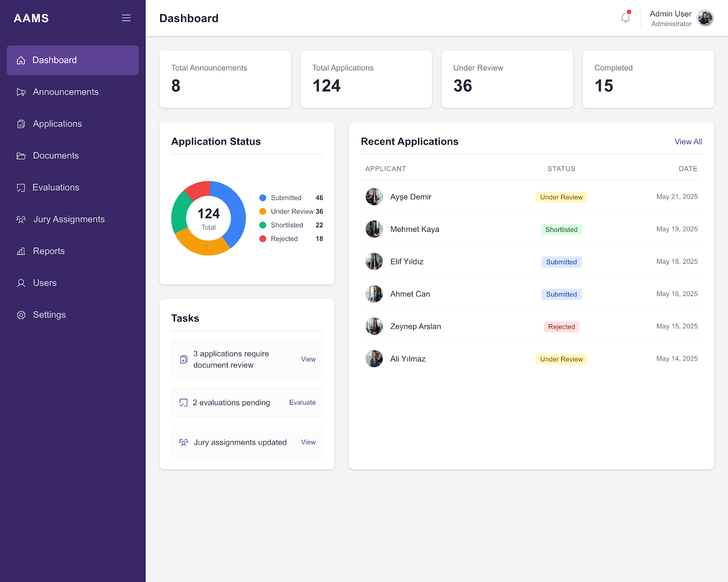This screenshot has width=728, height=582.
Task: Click the Completed stat card
Action: click(648, 79)
